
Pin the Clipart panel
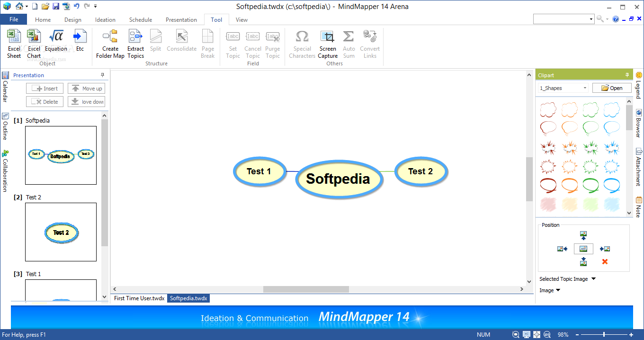(627, 75)
